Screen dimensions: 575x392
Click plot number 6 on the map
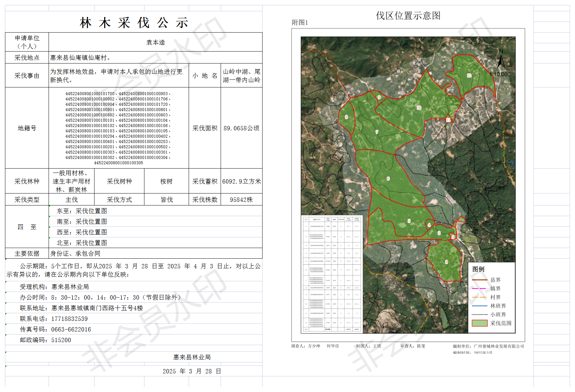(x=388, y=179)
